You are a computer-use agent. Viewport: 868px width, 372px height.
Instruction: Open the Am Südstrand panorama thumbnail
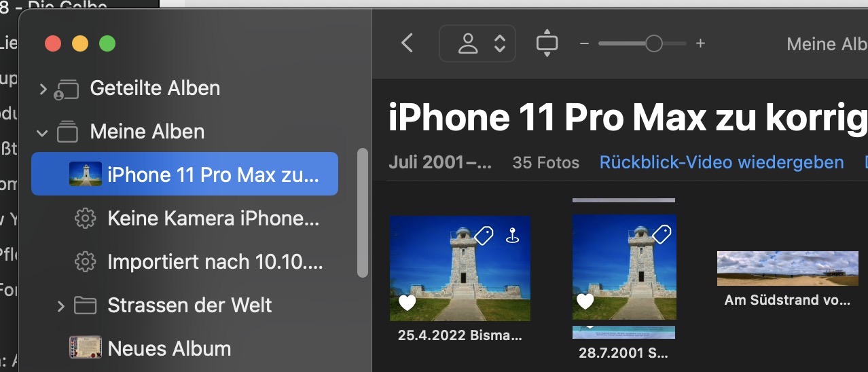787,268
